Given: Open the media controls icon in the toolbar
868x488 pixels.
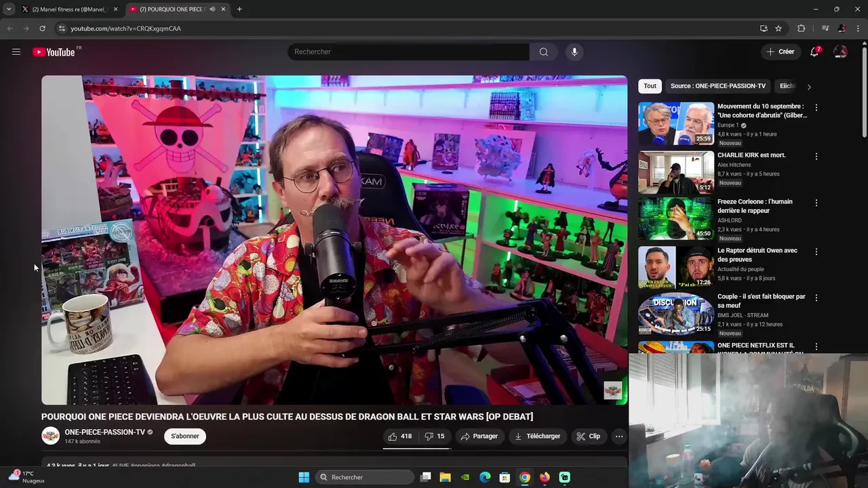Looking at the screenshot, I should [x=825, y=28].
